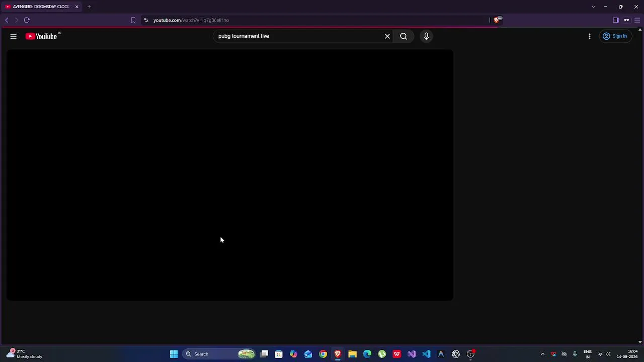Open WPS Office from taskbar
The image size is (644, 362).
396,354
